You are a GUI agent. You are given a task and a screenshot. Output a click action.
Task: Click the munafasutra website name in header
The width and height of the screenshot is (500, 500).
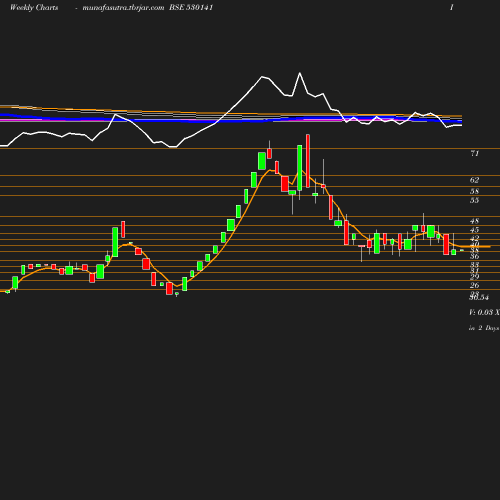click(123, 8)
